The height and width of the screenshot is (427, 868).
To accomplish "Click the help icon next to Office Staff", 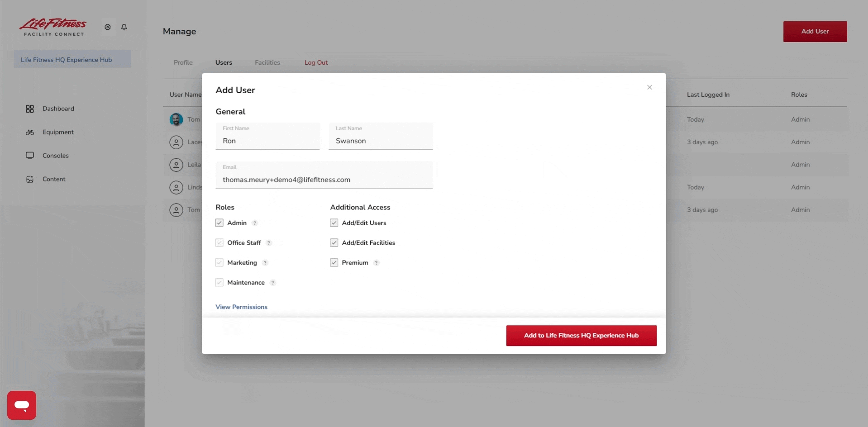I will [269, 243].
